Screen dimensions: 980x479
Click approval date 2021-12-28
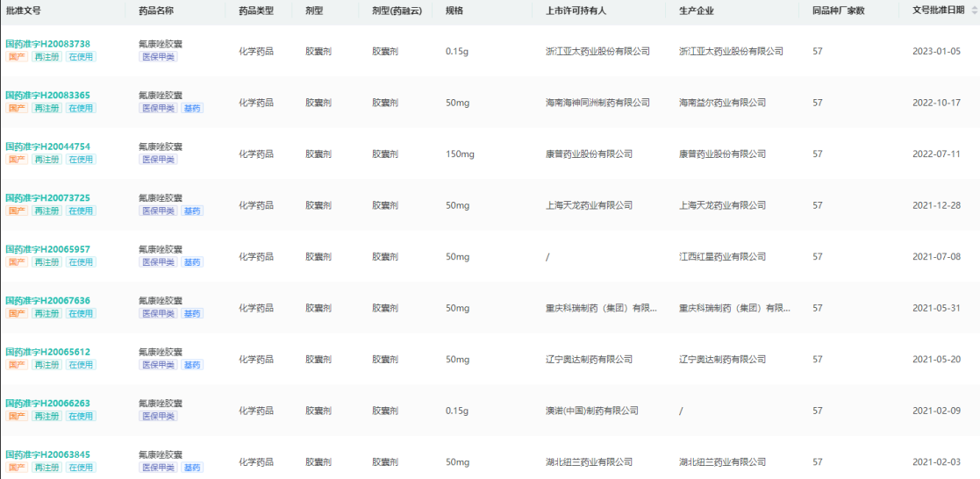[x=936, y=205]
